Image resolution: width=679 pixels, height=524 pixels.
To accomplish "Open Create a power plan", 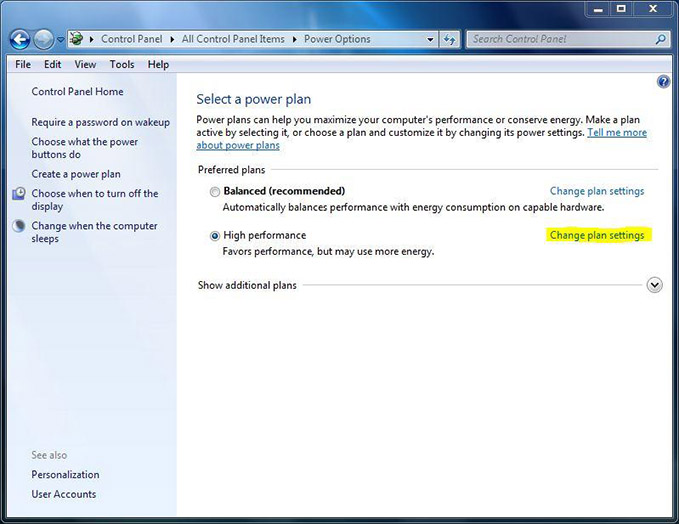I will 76,174.
